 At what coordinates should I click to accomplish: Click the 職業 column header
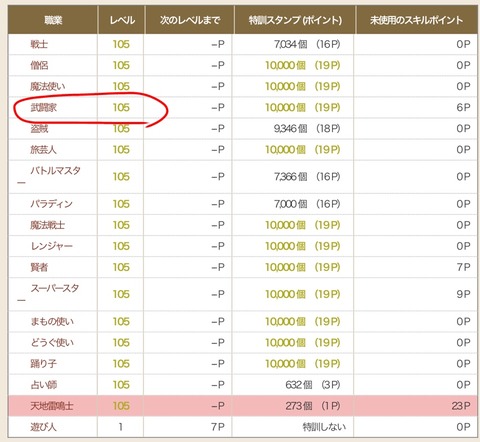tap(53, 20)
